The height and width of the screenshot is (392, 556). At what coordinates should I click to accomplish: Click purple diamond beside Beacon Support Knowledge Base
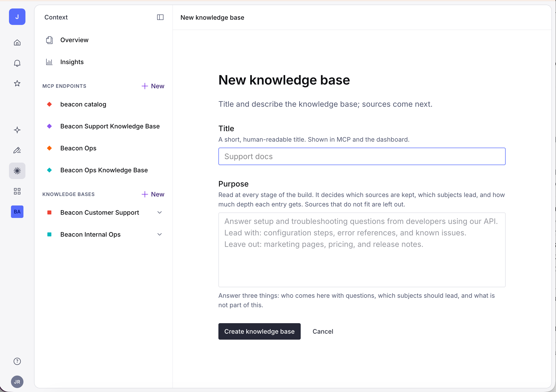[x=49, y=126]
